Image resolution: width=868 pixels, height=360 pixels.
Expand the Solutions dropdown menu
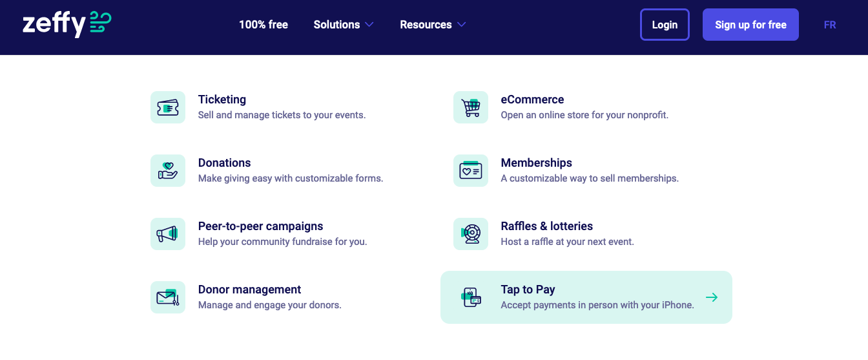pos(344,25)
